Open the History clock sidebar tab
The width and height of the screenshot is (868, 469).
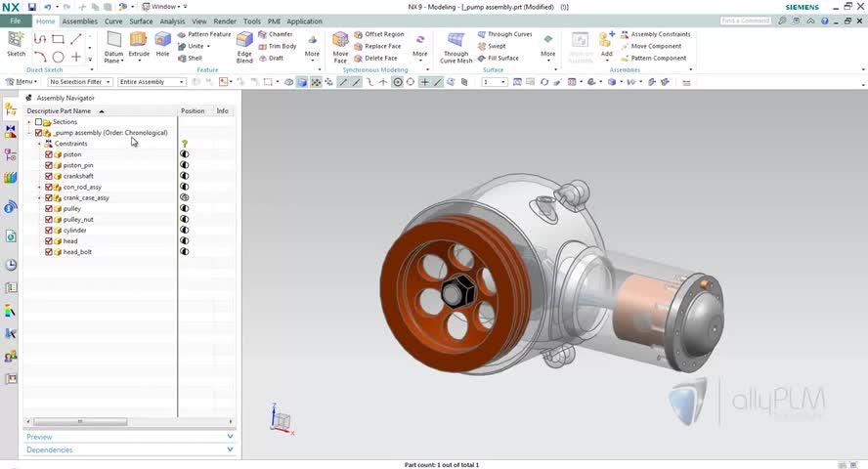pos(11,265)
